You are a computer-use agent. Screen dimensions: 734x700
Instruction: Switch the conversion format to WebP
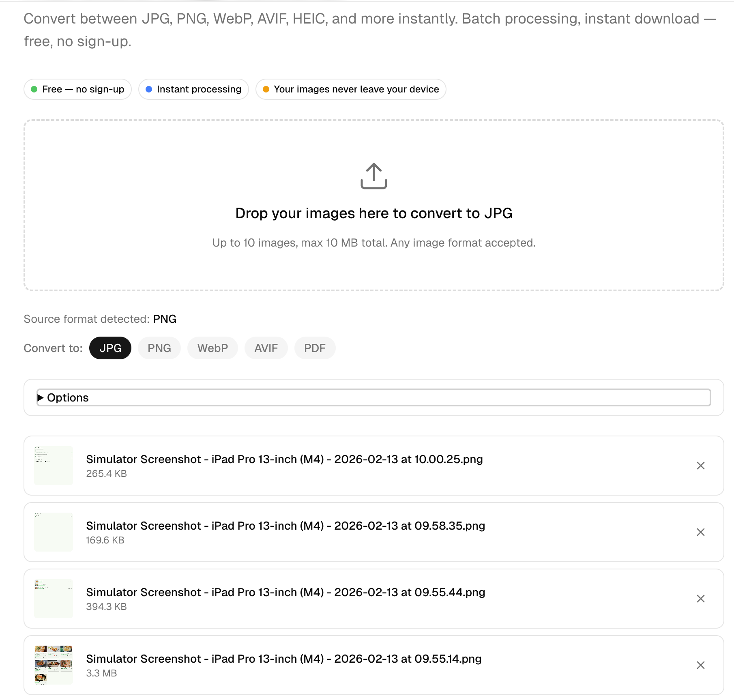212,348
